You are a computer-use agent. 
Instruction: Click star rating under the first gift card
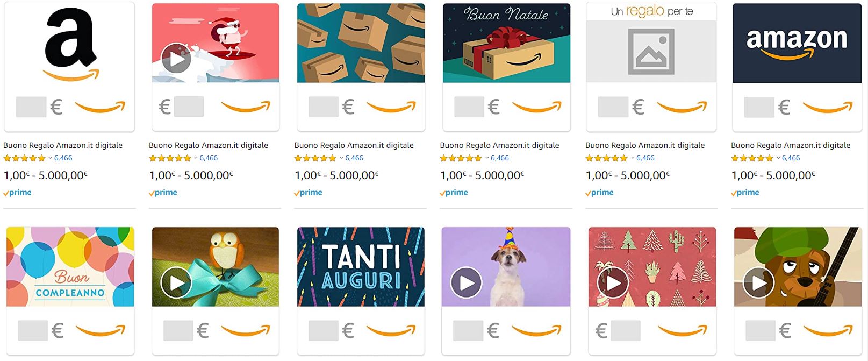click(x=25, y=158)
